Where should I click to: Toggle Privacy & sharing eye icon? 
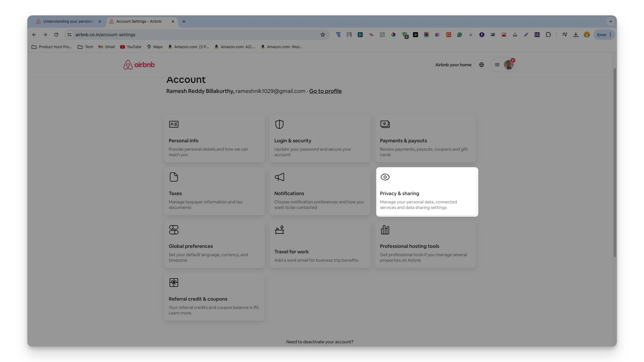tap(385, 177)
